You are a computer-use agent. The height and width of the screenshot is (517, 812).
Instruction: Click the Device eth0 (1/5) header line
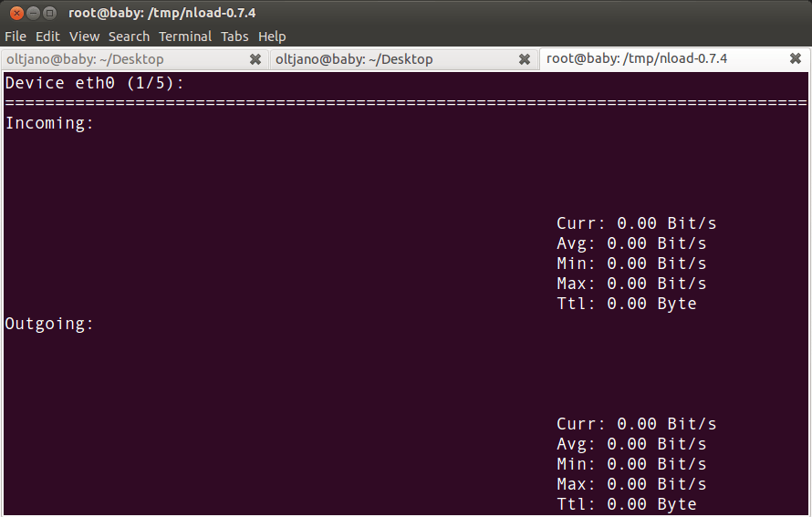point(94,83)
